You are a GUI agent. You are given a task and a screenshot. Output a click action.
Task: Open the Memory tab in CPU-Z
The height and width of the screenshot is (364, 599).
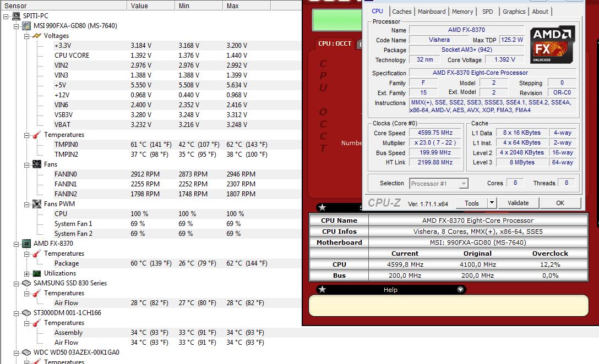click(x=462, y=12)
